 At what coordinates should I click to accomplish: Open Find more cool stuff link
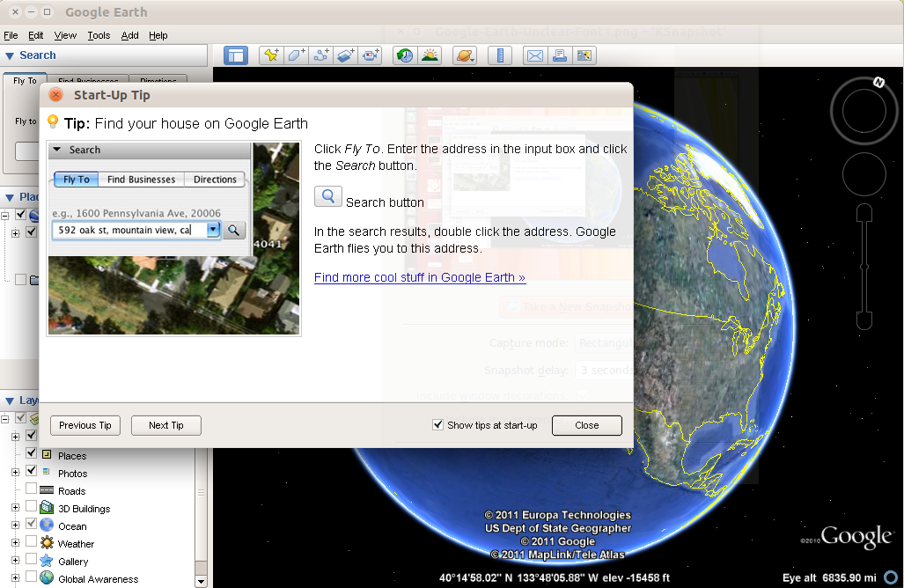click(420, 277)
